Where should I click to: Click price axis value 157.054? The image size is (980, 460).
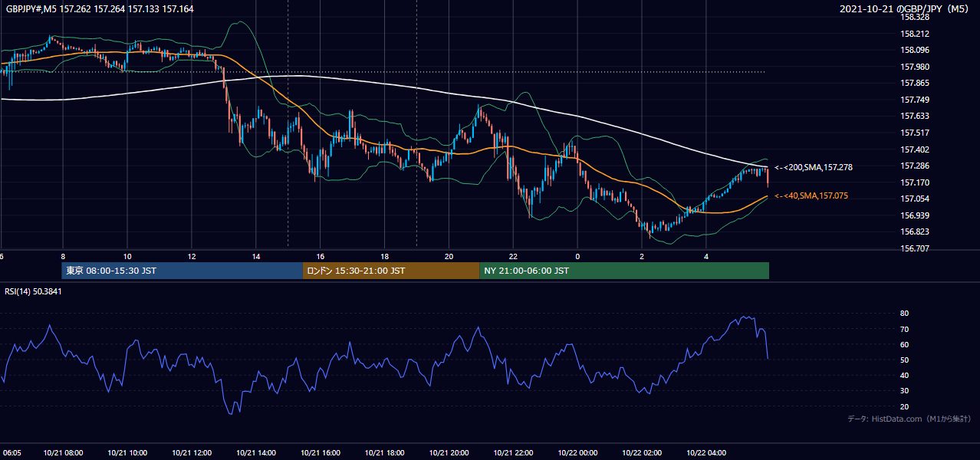pyautogui.click(x=916, y=199)
